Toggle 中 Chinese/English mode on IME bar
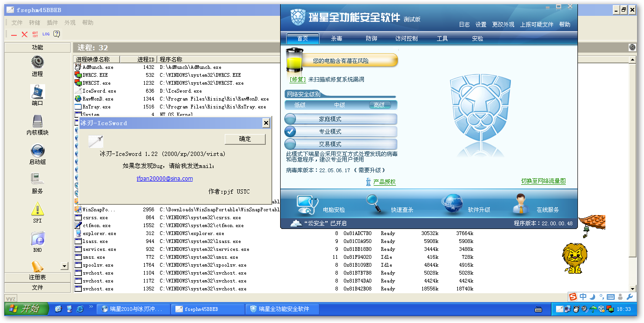The height and width of the screenshot is (323, 644). point(583,297)
